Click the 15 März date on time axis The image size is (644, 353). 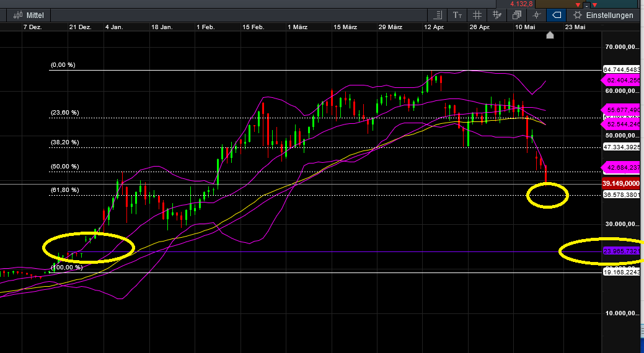point(345,27)
